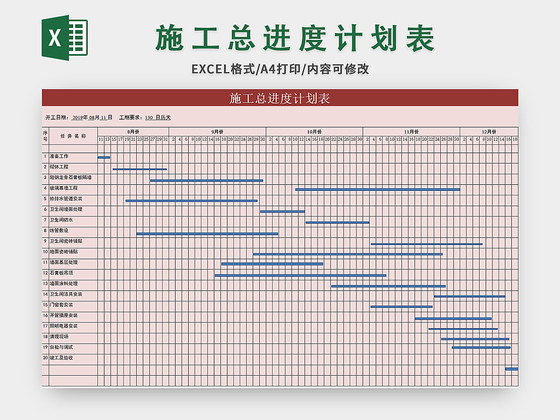This screenshot has width=560, height=420.
Task: Click the blue Gantt bar in row 7
Action: pyautogui.click(x=338, y=222)
